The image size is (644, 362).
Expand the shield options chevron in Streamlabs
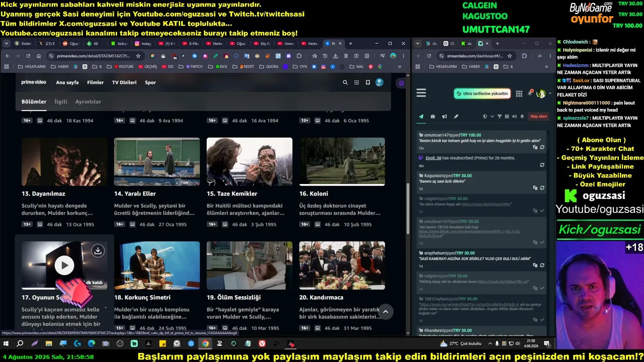[492, 117]
